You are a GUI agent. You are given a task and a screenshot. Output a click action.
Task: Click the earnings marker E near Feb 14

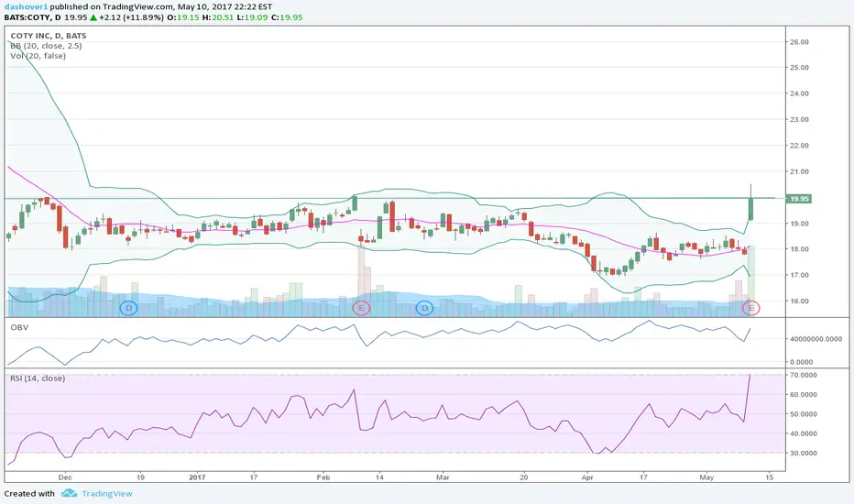[361, 309]
